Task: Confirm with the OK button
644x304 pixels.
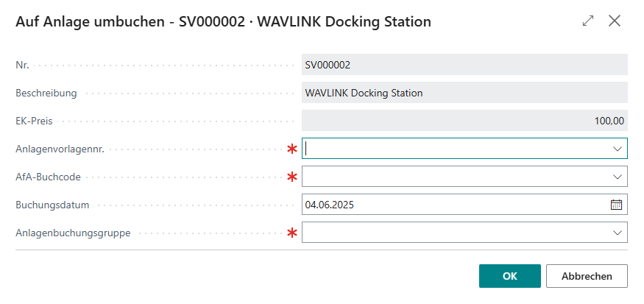Action: (509, 276)
